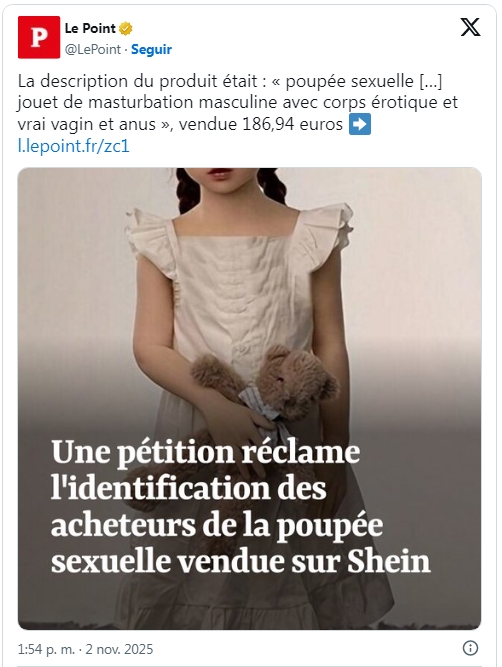Click the headline line 'acheteurs de la poupée'

[x=217, y=527]
